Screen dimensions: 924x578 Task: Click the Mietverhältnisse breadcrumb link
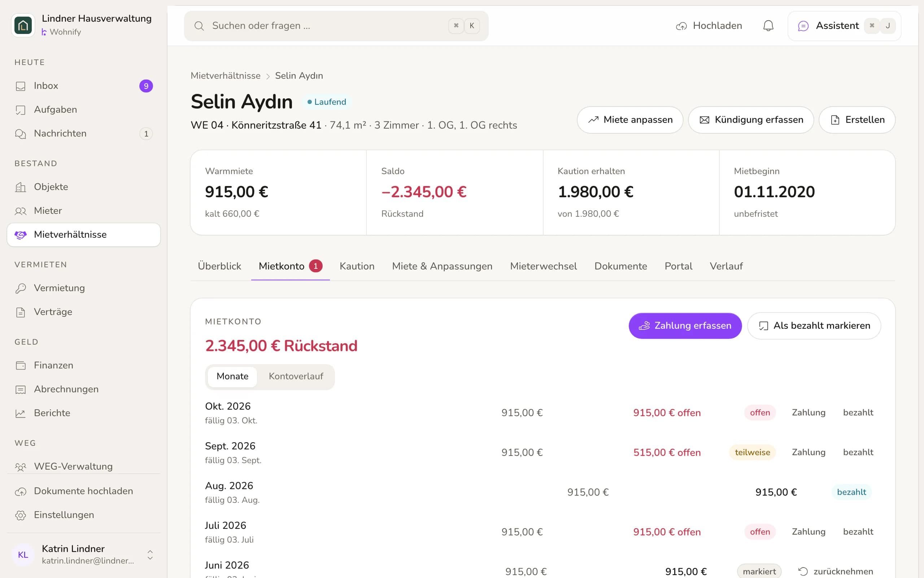pos(225,76)
